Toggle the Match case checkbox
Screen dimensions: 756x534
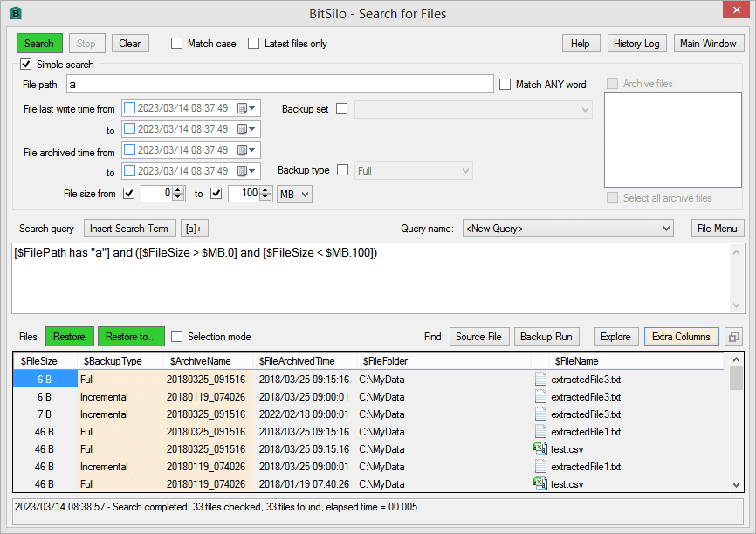[x=177, y=44]
